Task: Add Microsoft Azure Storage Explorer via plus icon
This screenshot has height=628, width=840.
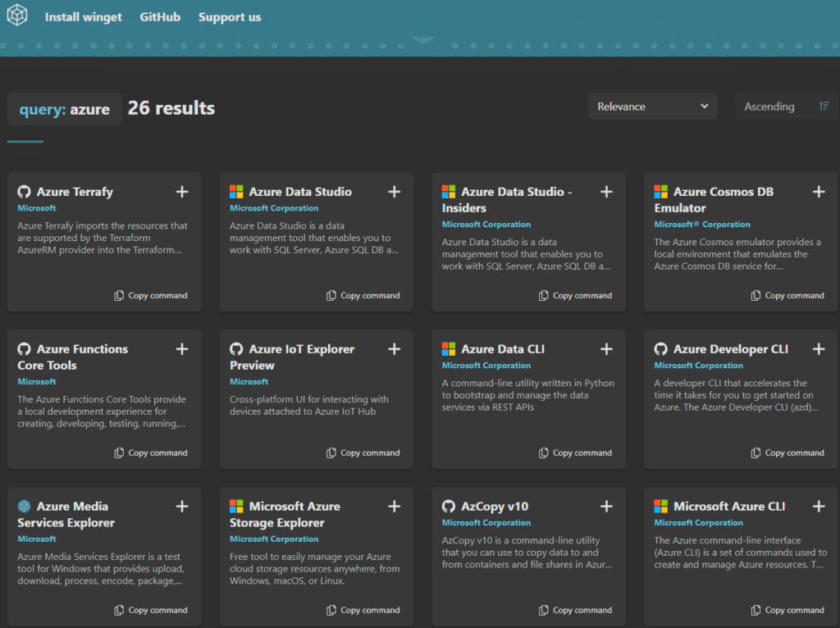Action: point(395,507)
